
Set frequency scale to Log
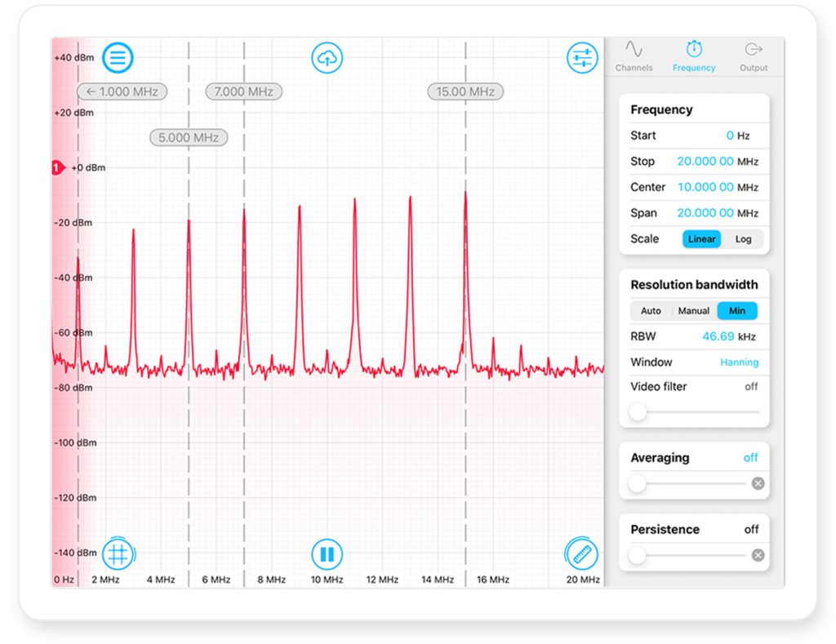click(743, 239)
